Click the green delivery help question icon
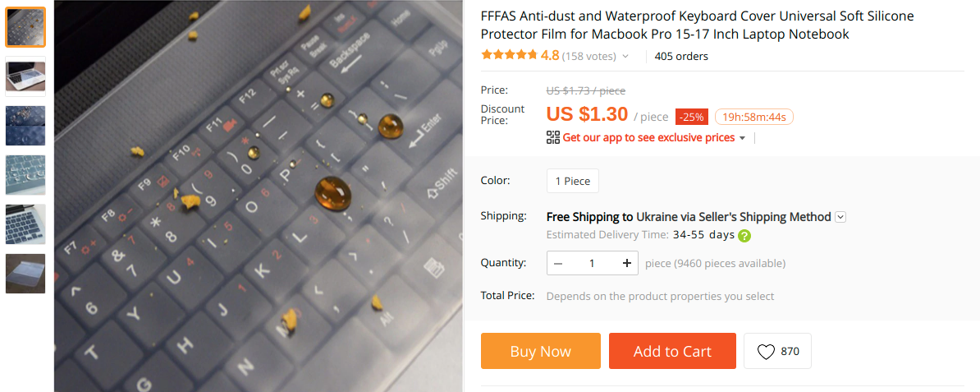 (x=744, y=236)
